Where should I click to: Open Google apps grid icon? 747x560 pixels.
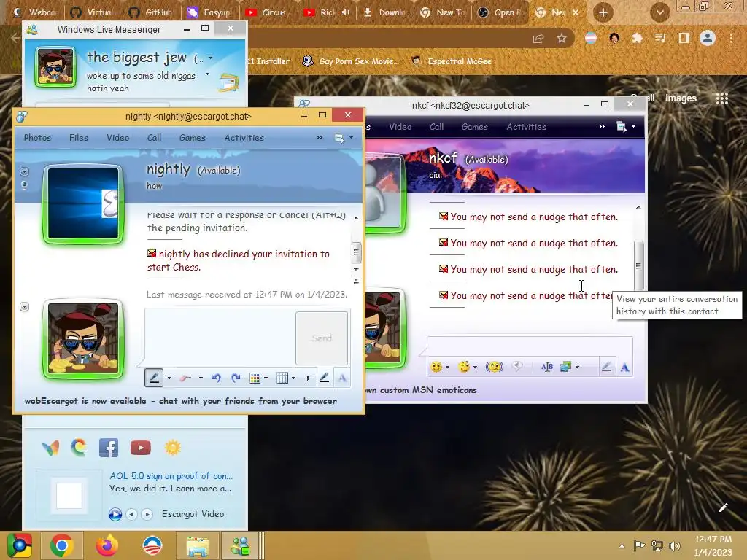click(722, 98)
